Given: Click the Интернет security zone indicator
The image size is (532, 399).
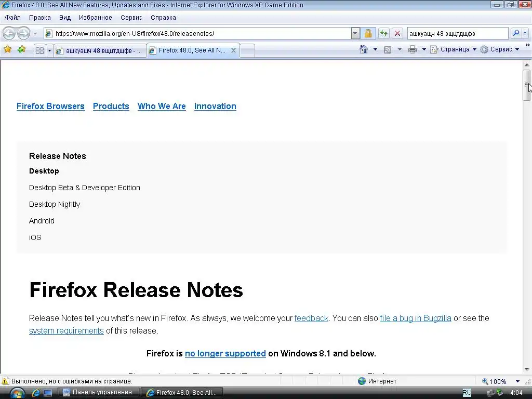Looking at the screenshot, I should point(377,381).
